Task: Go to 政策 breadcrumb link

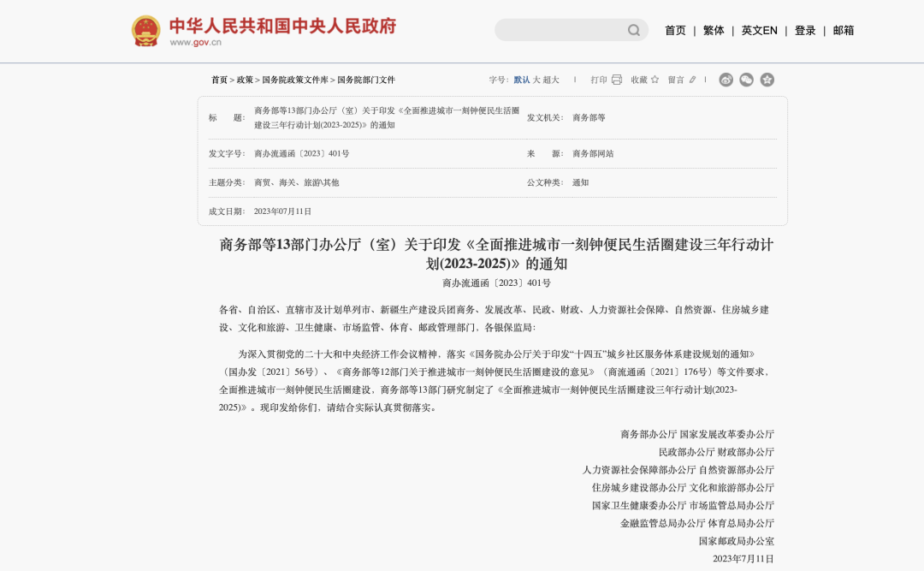Action: [x=245, y=80]
